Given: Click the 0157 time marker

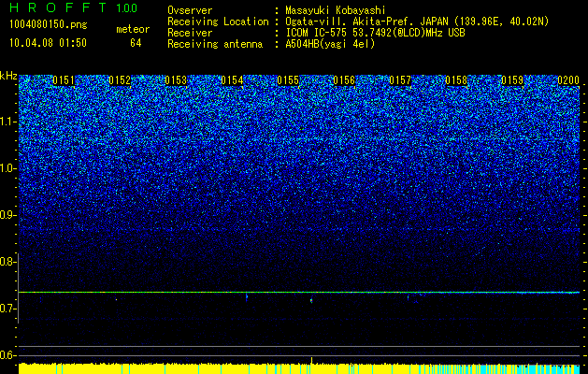Looking at the screenshot, I should [400, 80].
